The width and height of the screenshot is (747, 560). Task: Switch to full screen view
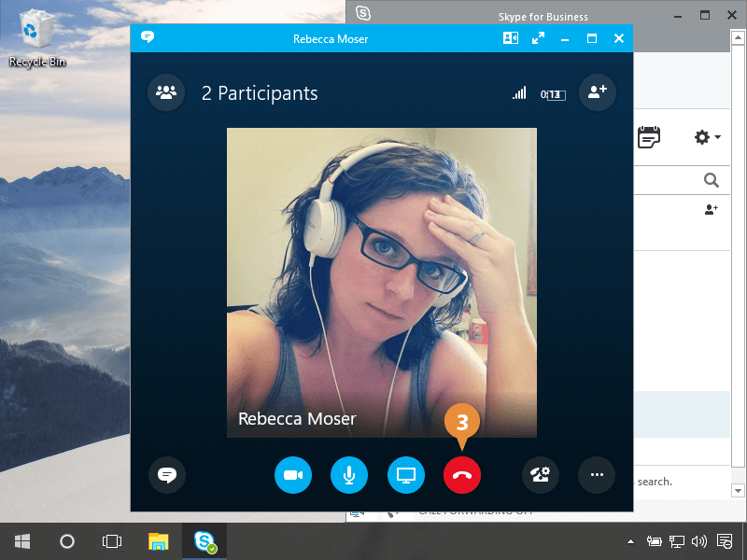click(x=538, y=38)
